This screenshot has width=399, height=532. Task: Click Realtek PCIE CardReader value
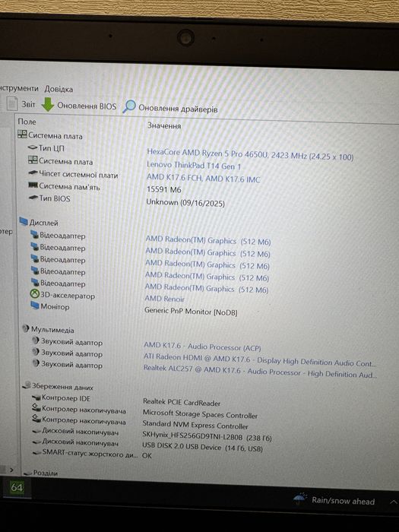[182, 402]
